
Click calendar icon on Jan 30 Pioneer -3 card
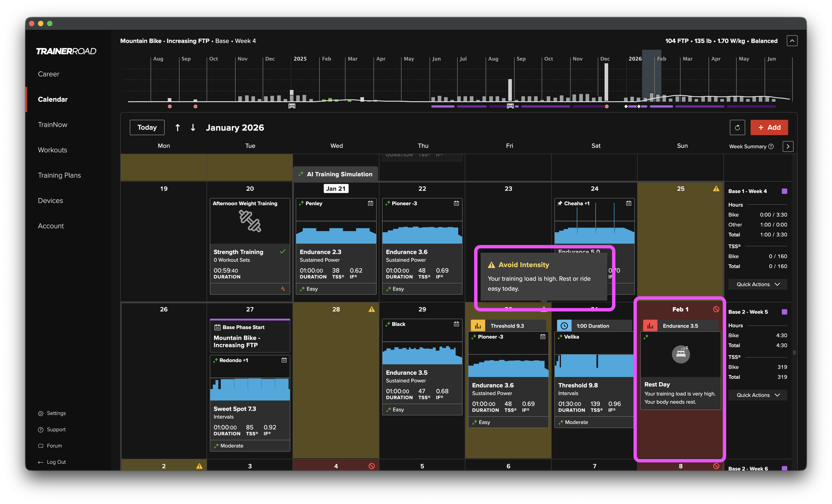tap(543, 337)
